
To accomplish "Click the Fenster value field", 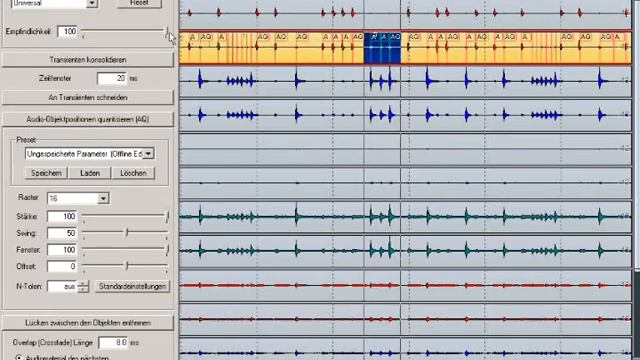I will [x=62, y=250].
